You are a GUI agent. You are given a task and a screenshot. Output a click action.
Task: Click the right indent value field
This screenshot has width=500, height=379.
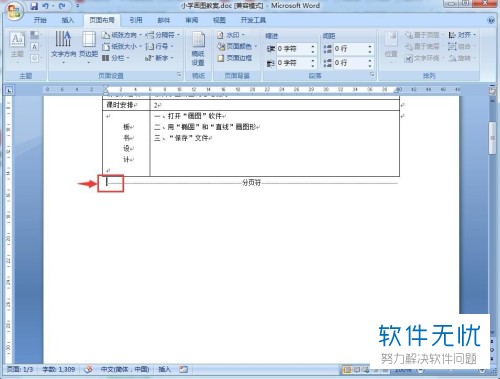pyautogui.click(x=293, y=63)
